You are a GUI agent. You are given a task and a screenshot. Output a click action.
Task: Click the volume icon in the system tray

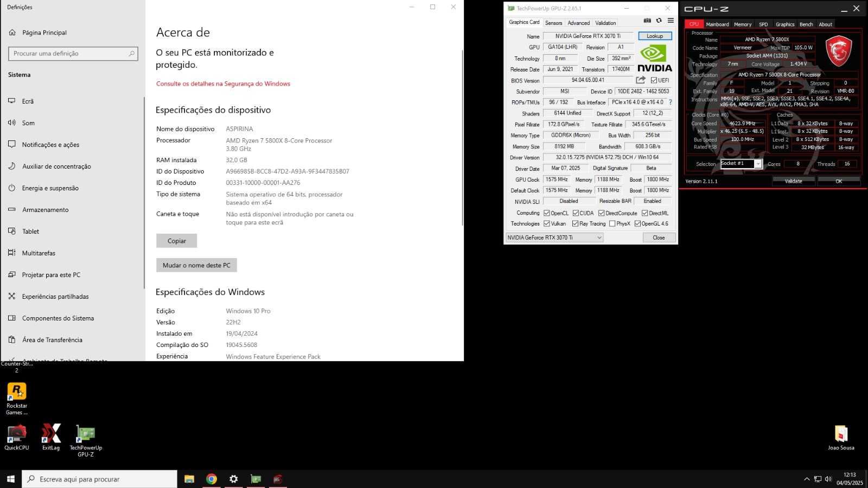828,479
